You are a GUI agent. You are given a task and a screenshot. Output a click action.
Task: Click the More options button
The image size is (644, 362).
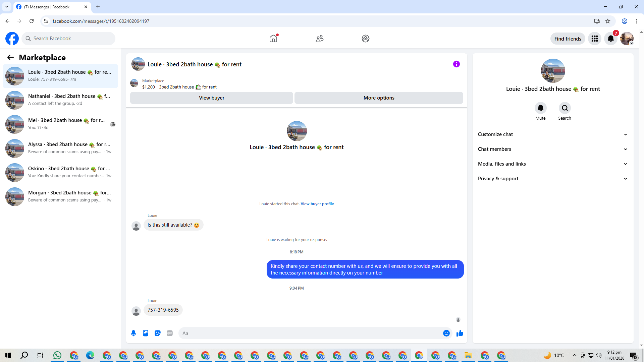click(379, 98)
